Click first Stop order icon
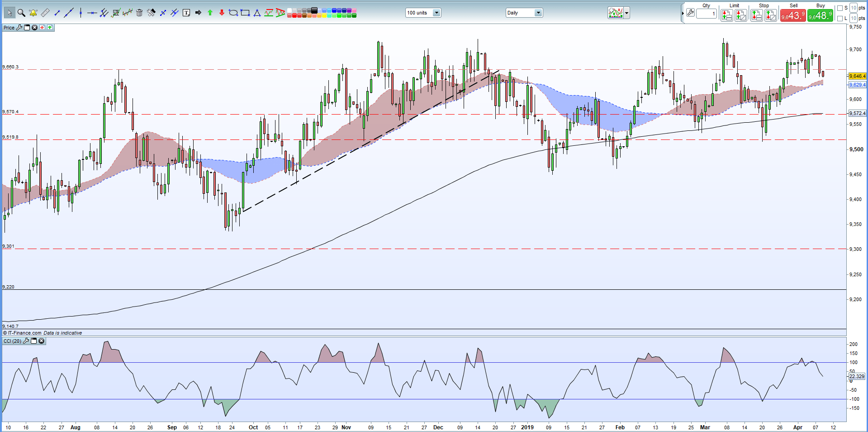The width and height of the screenshot is (868, 432). click(756, 16)
